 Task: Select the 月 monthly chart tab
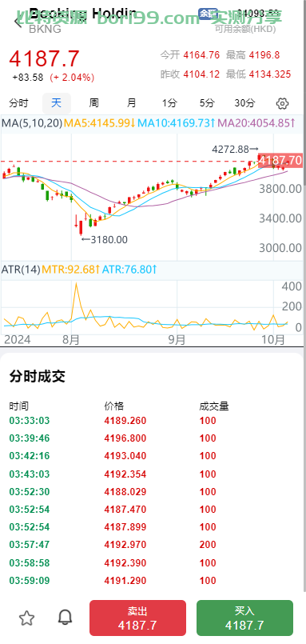(x=131, y=103)
